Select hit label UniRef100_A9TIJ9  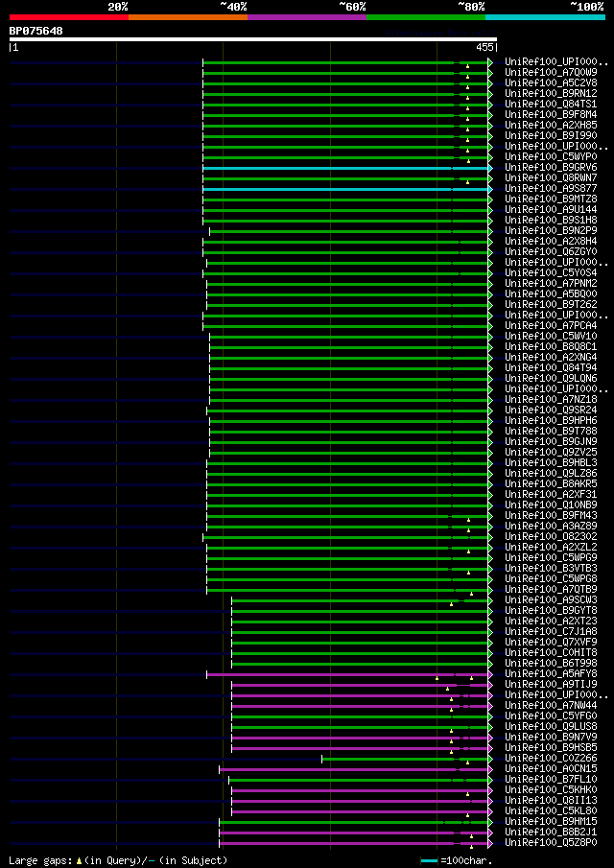coord(551,686)
